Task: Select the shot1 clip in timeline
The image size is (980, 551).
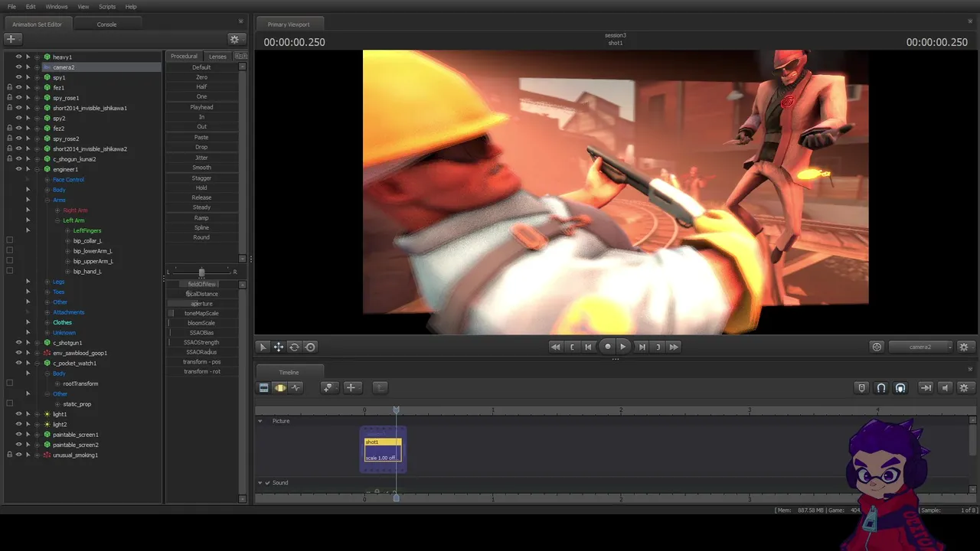Action: [x=383, y=450]
